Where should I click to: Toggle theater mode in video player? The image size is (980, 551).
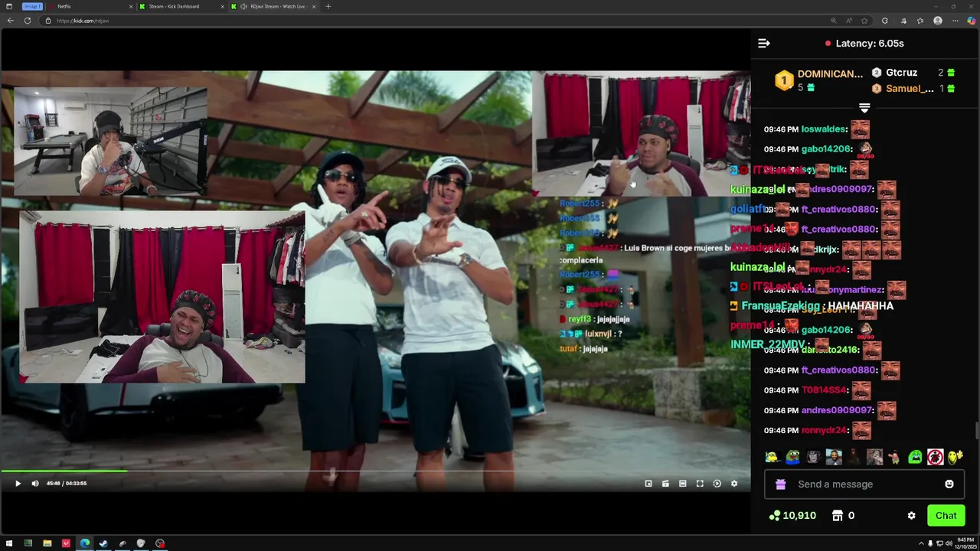point(683,484)
